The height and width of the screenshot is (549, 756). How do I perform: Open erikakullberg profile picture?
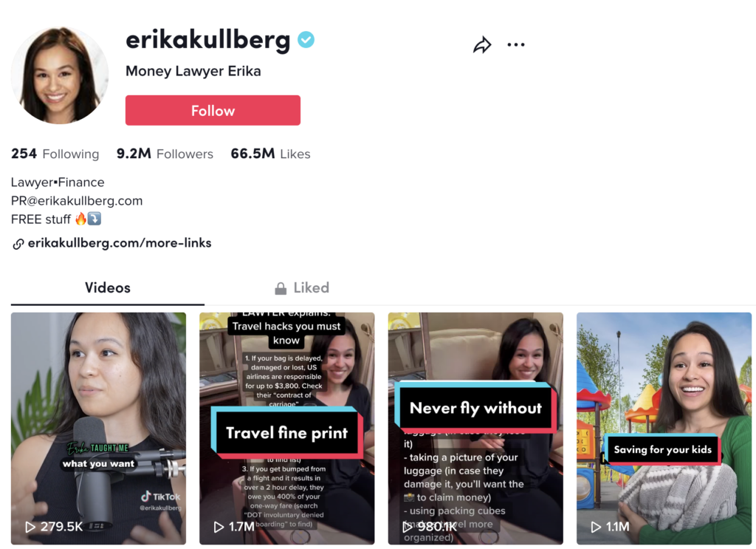coord(60,75)
